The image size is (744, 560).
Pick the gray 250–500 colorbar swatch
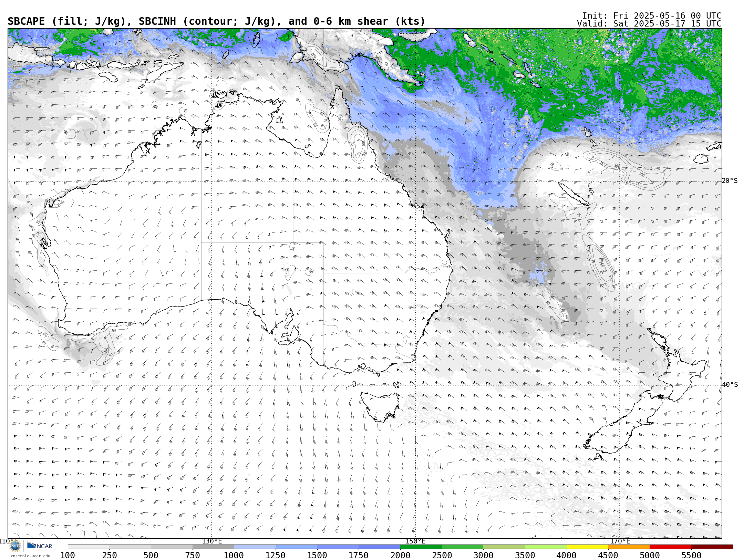point(130,547)
